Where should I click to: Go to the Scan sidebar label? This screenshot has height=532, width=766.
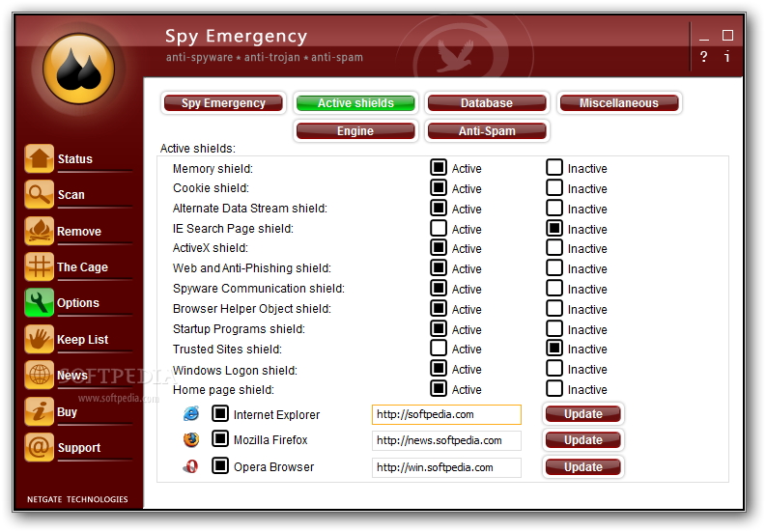coord(71,195)
